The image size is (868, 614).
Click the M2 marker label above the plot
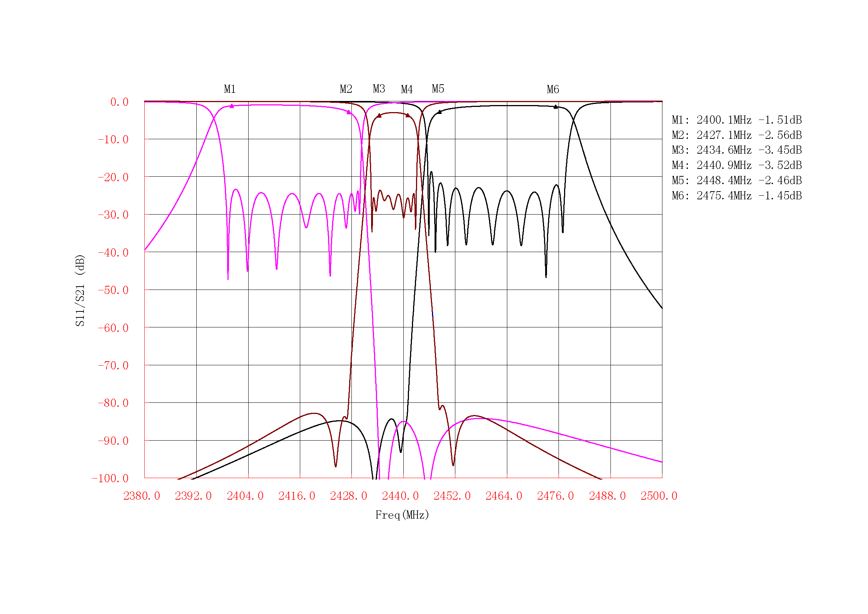[x=346, y=89]
